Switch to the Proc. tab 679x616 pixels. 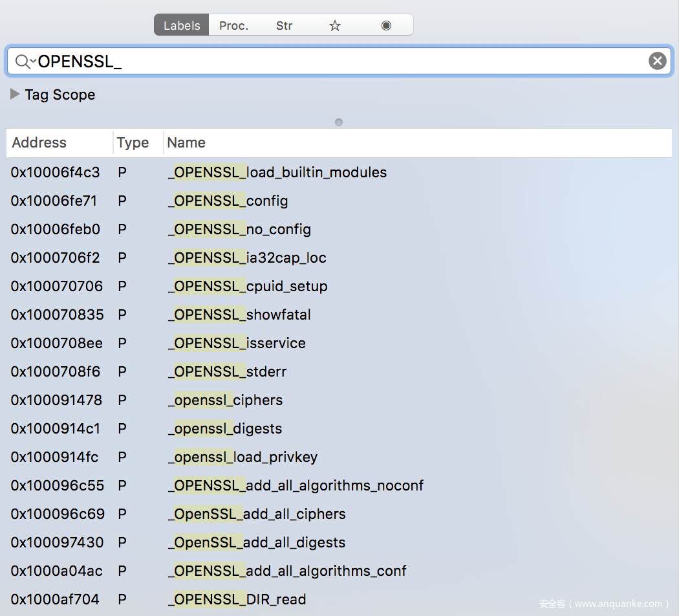coord(234,26)
